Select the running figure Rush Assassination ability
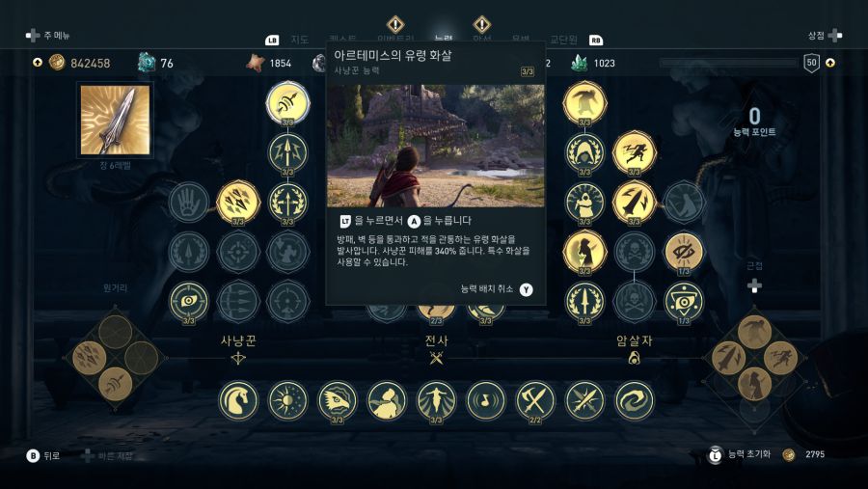 (x=635, y=152)
